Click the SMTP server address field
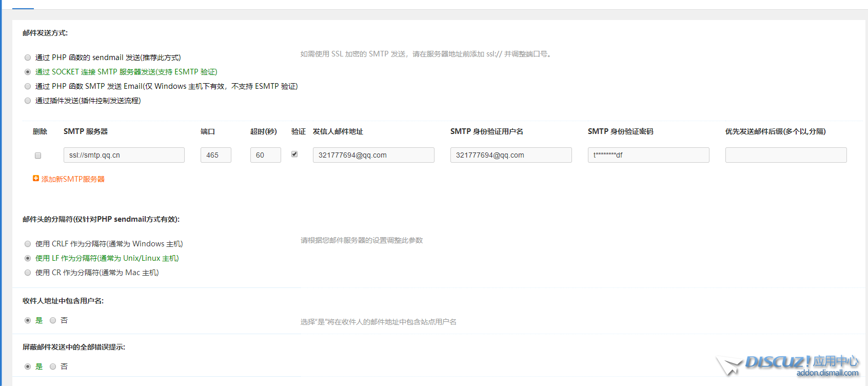This screenshot has height=386, width=868. (124, 155)
